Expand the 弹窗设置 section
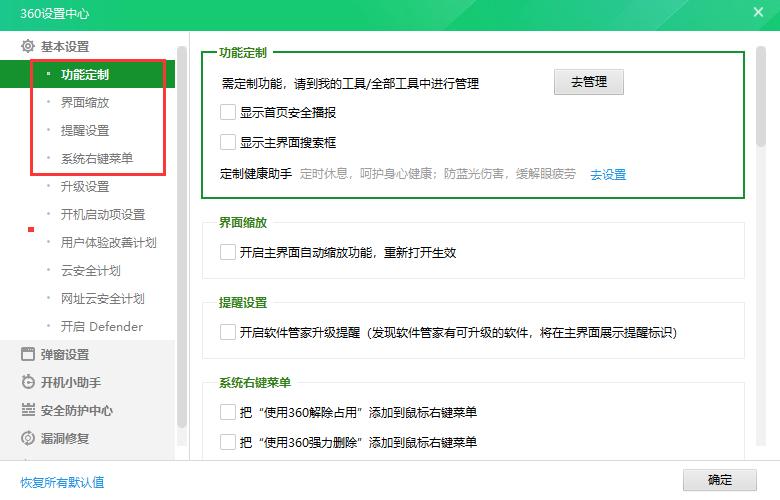Screen dimensions: 780x500 coord(65,354)
